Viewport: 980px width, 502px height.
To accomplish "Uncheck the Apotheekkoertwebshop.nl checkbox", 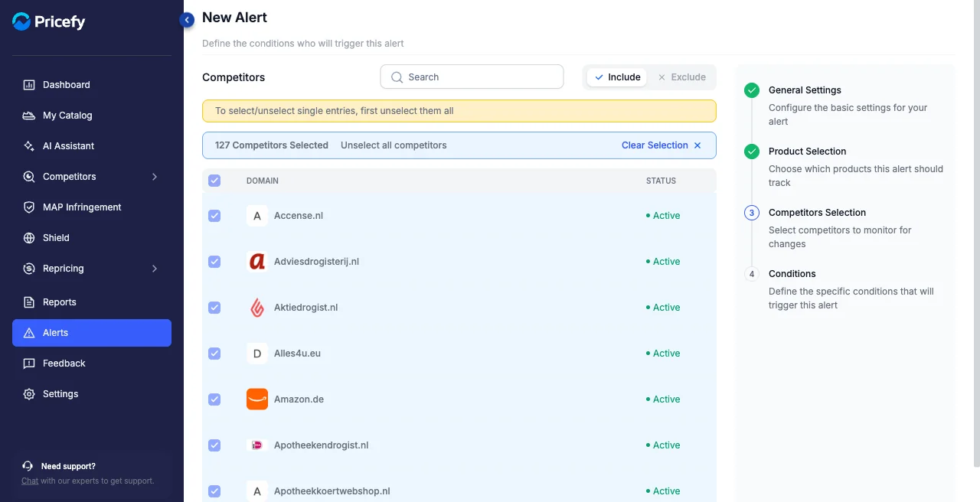I will [214, 491].
